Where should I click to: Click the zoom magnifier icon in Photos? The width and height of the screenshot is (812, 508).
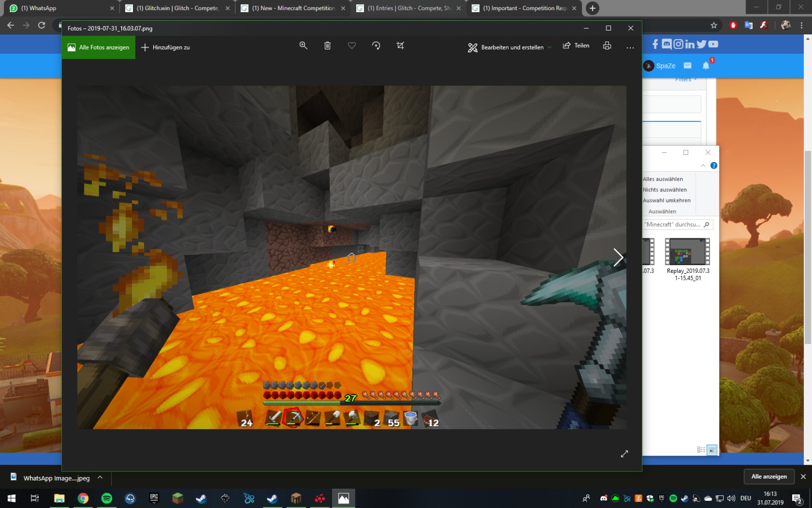pos(303,46)
